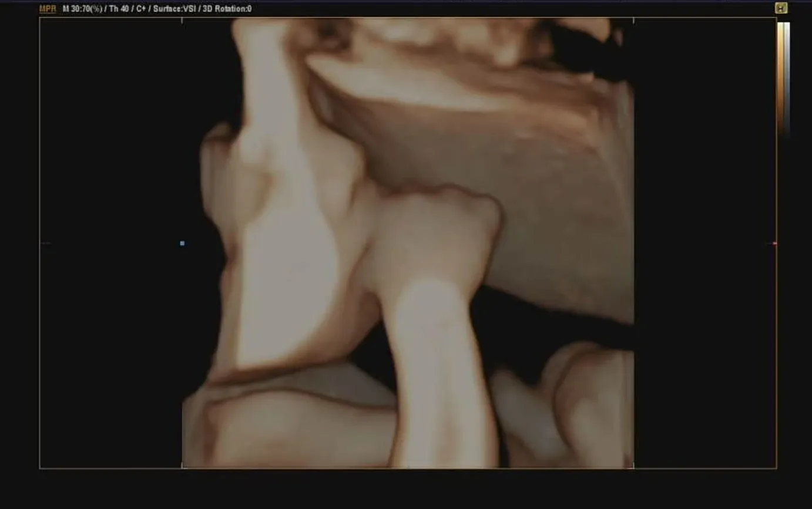Click the '3D Rotation:0' text

(x=227, y=9)
